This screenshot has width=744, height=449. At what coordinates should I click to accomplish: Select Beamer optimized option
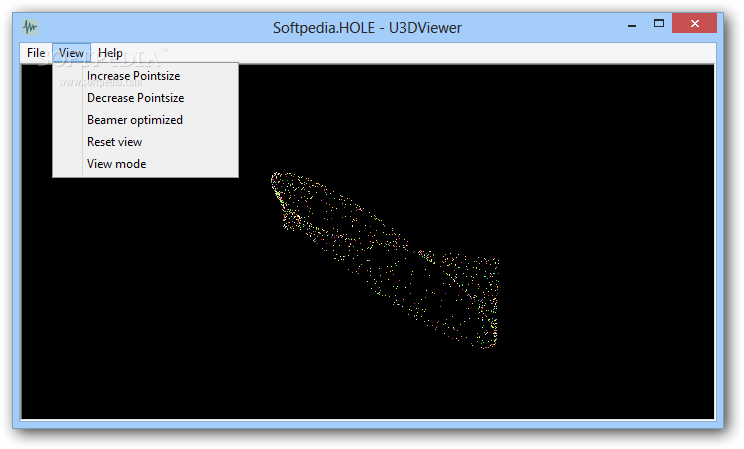point(145,120)
